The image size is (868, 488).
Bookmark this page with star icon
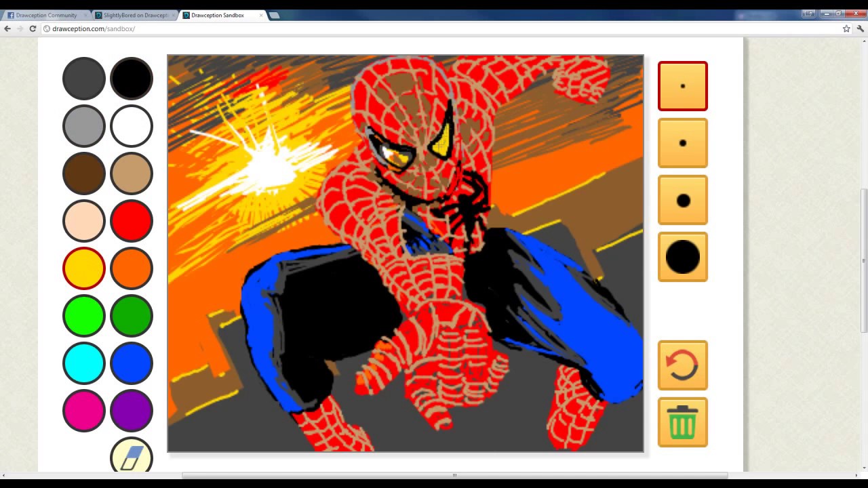click(x=846, y=28)
